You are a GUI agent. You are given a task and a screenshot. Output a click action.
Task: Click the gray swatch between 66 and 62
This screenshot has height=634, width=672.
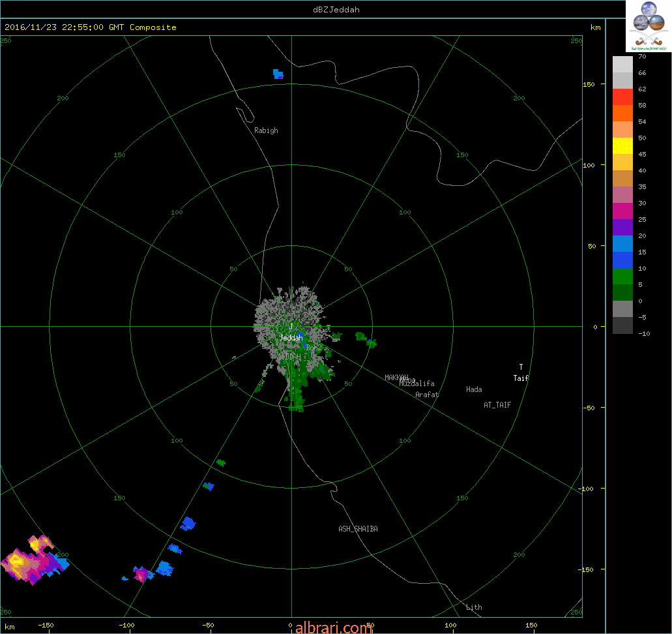[x=622, y=81]
